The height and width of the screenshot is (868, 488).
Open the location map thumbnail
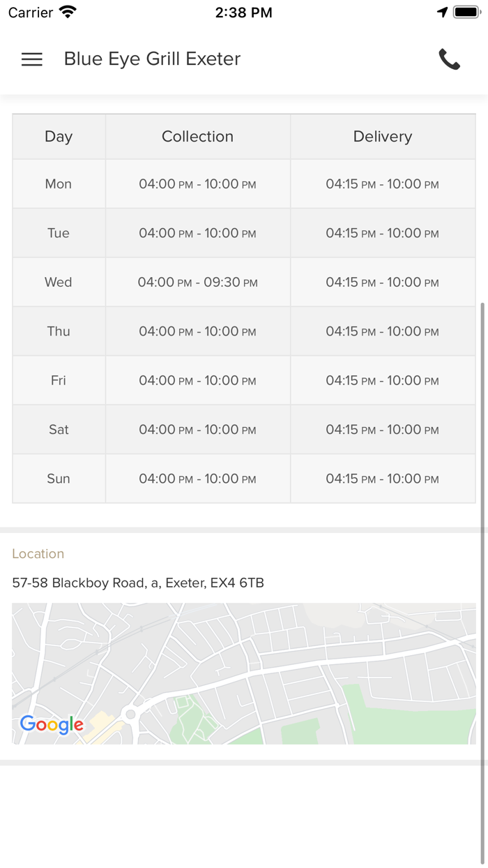click(x=244, y=673)
